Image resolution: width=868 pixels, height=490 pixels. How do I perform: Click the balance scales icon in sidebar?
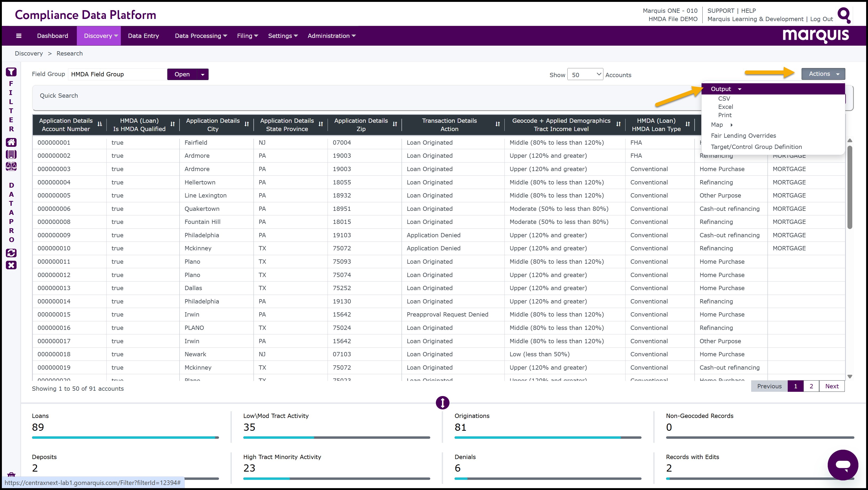pyautogui.click(x=11, y=166)
